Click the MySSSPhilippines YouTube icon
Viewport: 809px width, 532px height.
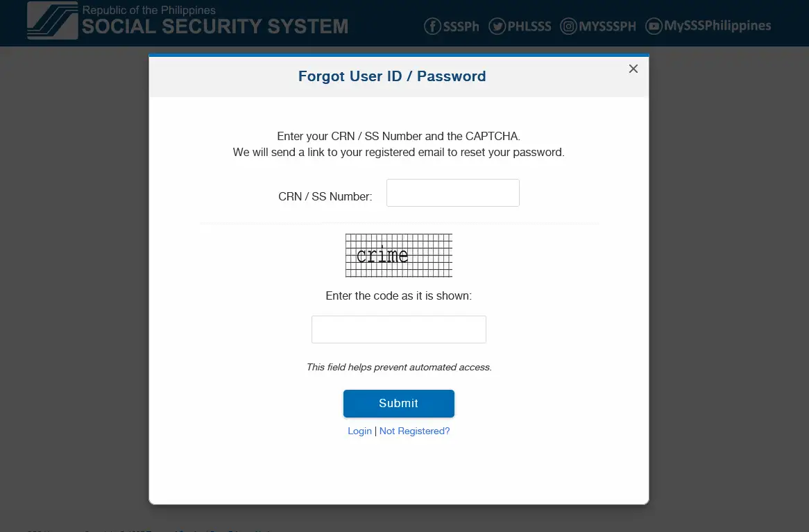click(653, 26)
